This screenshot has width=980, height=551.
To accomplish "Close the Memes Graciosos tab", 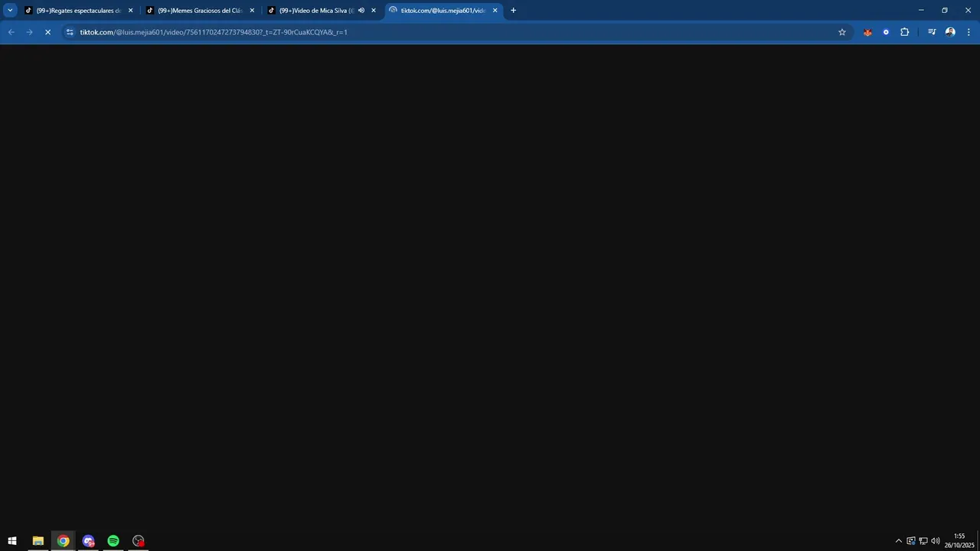I will click(252, 11).
